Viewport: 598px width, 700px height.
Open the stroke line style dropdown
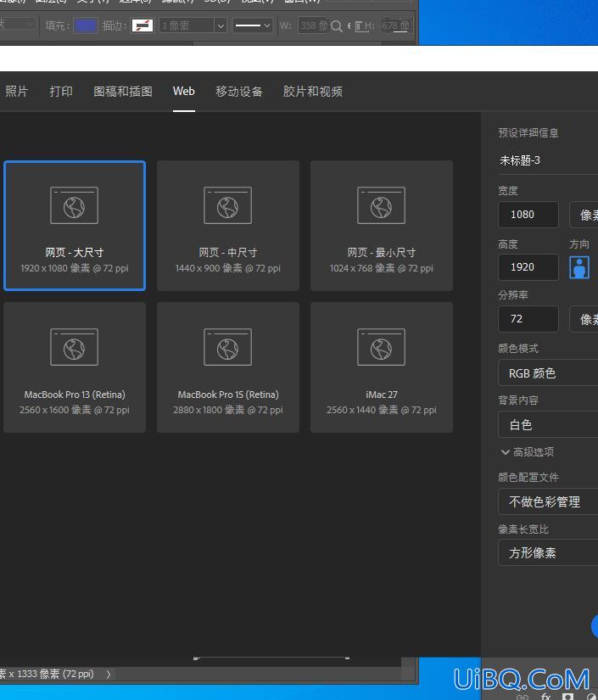[253, 26]
